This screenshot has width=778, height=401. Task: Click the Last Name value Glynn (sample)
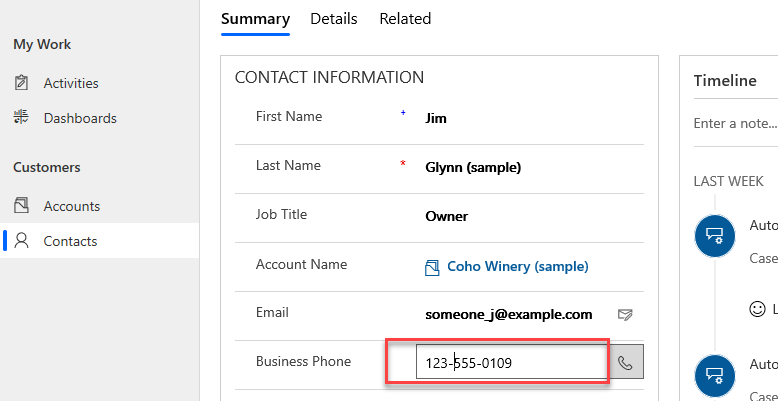point(473,168)
